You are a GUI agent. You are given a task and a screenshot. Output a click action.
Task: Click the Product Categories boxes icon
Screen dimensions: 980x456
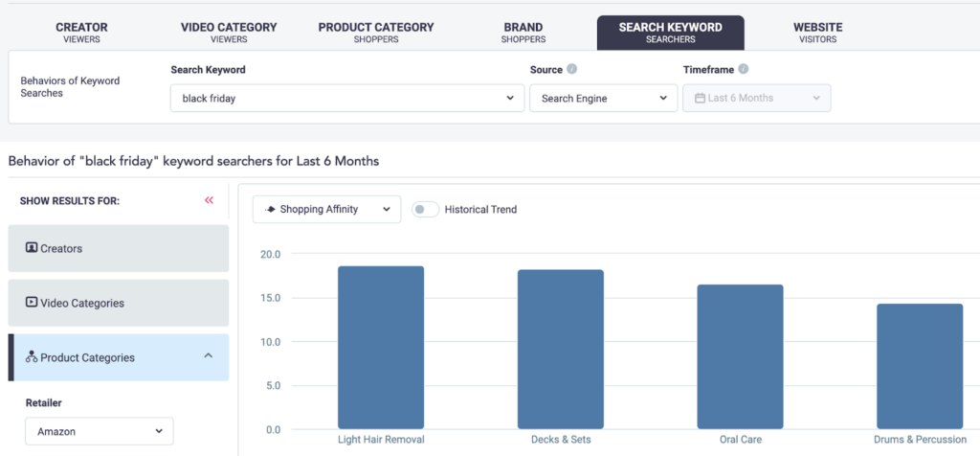click(x=32, y=357)
